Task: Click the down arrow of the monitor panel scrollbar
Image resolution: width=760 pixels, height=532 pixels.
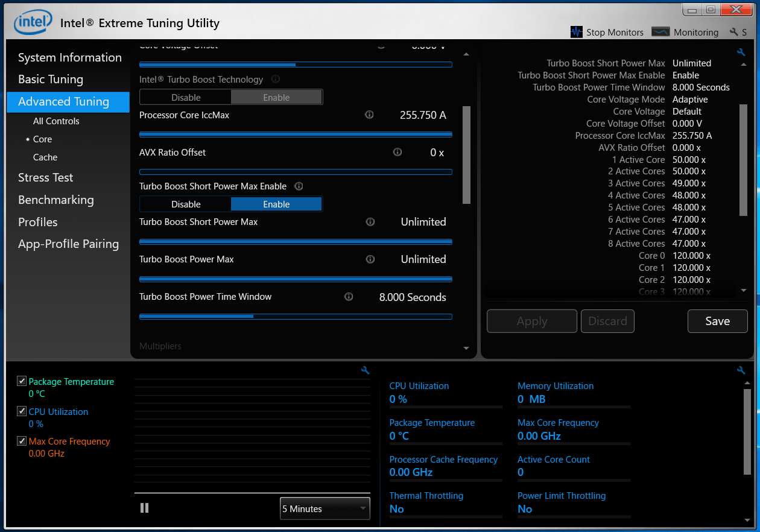Action: click(x=747, y=519)
